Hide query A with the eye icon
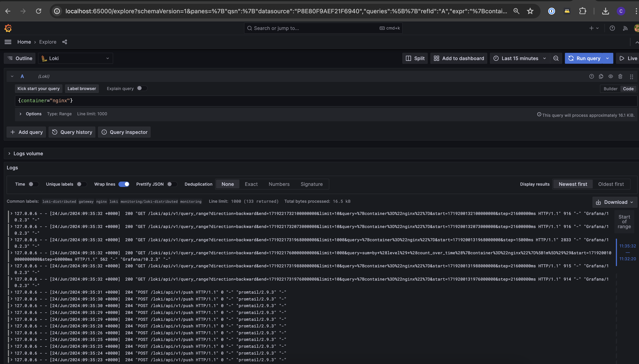 [x=611, y=77]
